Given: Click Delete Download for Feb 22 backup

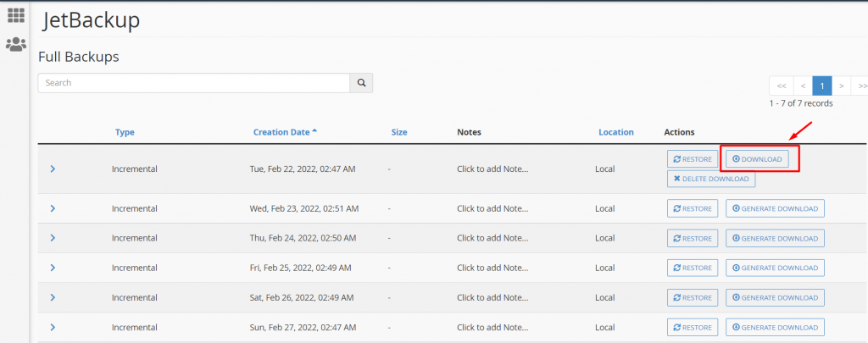Looking at the screenshot, I should (x=711, y=179).
